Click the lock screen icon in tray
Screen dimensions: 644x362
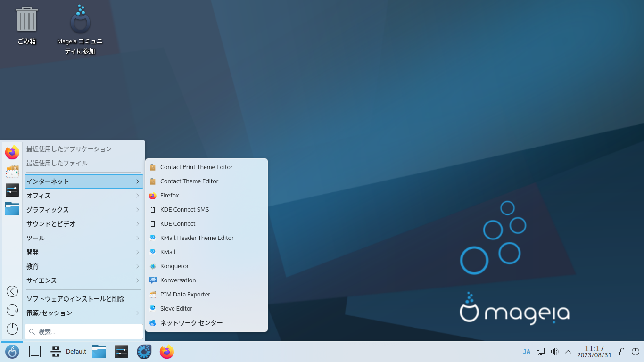(x=622, y=352)
